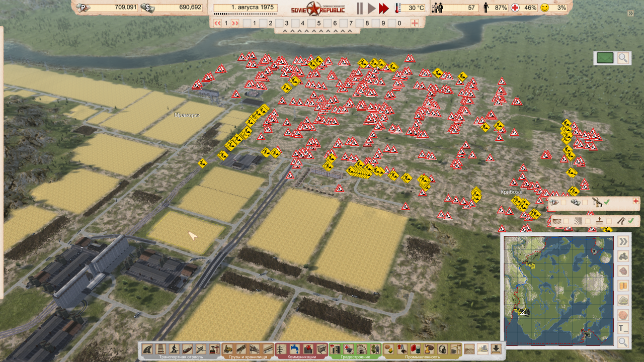
Task: Click the gray rocks icon beside the minimap
Action: (x=623, y=256)
